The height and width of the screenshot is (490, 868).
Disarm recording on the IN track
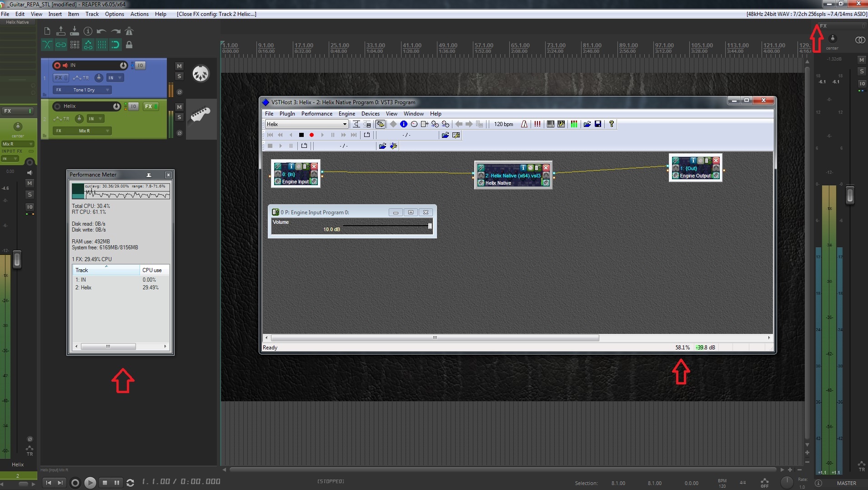[x=57, y=66]
